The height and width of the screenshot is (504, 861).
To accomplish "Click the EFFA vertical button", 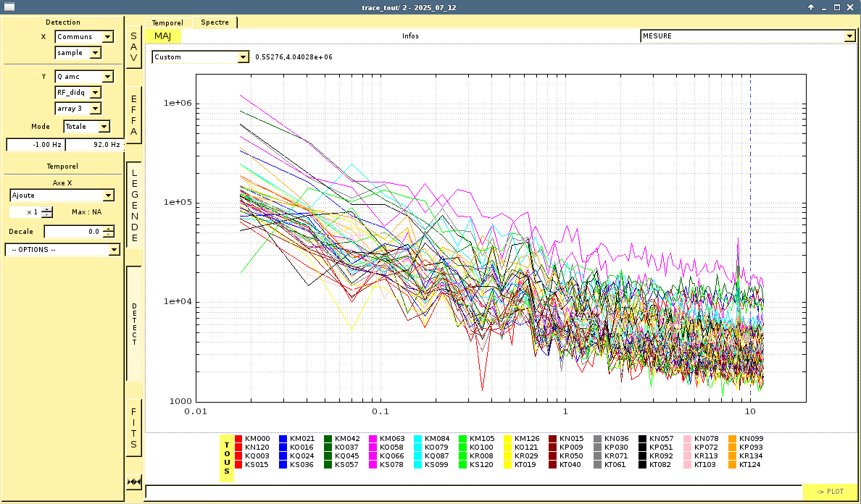I will (x=133, y=116).
